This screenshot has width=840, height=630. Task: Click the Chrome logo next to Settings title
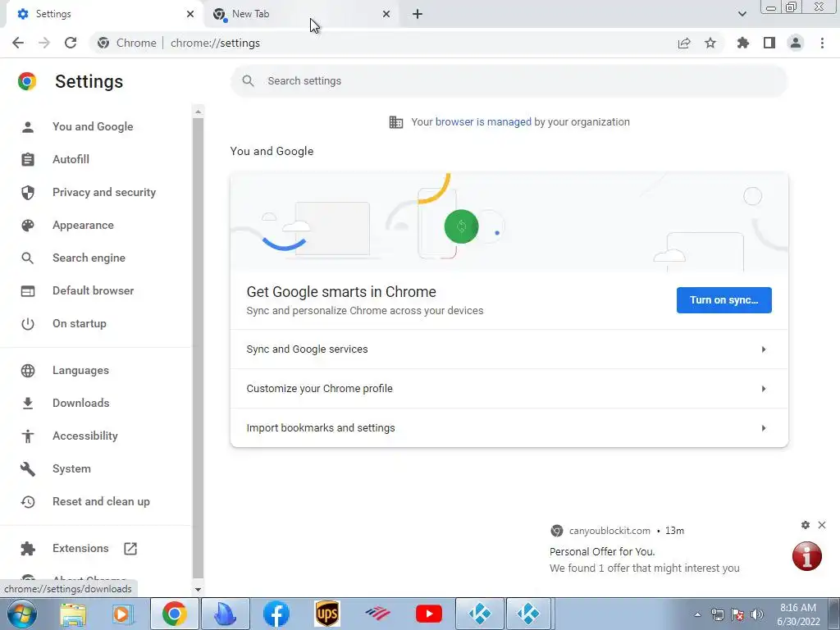point(27,81)
